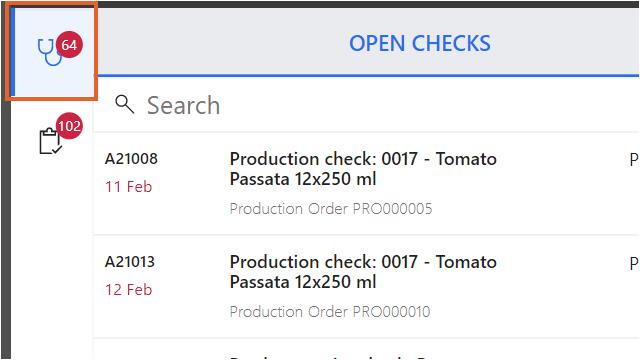Click the red 64 notification badge
Viewport: 640px width, 360px height.
click(x=69, y=44)
